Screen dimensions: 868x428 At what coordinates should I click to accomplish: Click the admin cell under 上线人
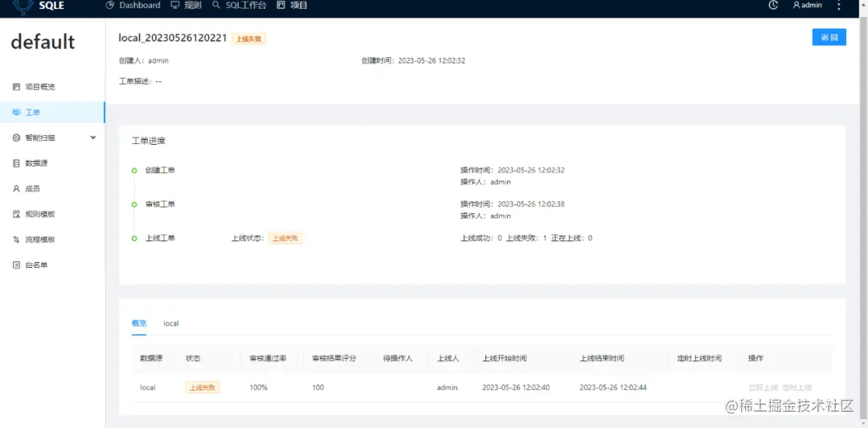pos(448,388)
